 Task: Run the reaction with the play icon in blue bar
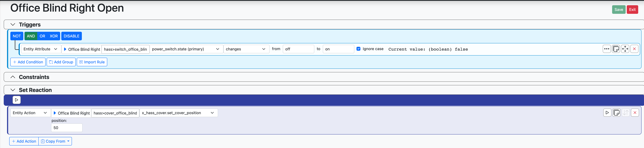point(17,100)
